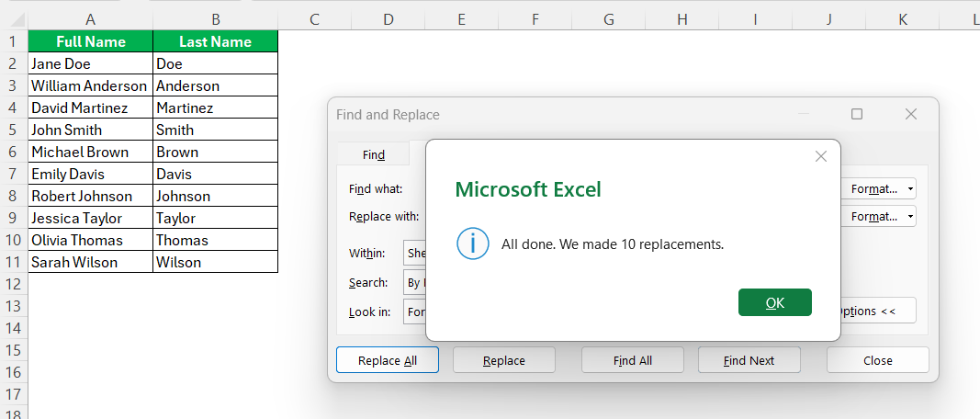Click the Replace button in the dialog
980x419 pixels.
[x=503, y=360]
